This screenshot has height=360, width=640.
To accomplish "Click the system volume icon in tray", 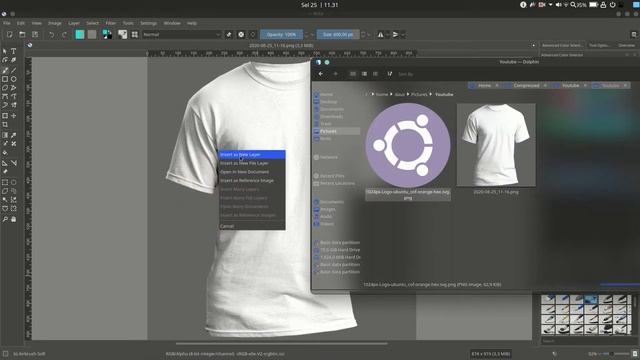I will tap(558, 5).
